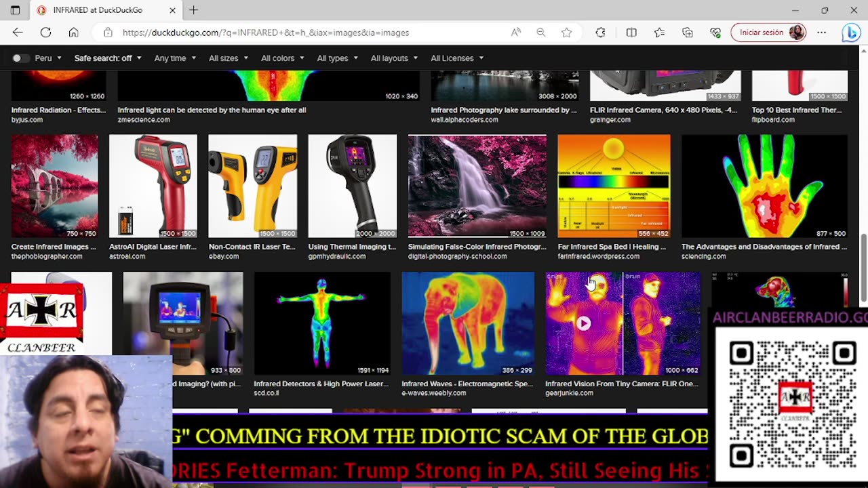This screenshot has width=868, height=488.
Task: Open the All sizes filter dropdown
Action: (229, 58)
